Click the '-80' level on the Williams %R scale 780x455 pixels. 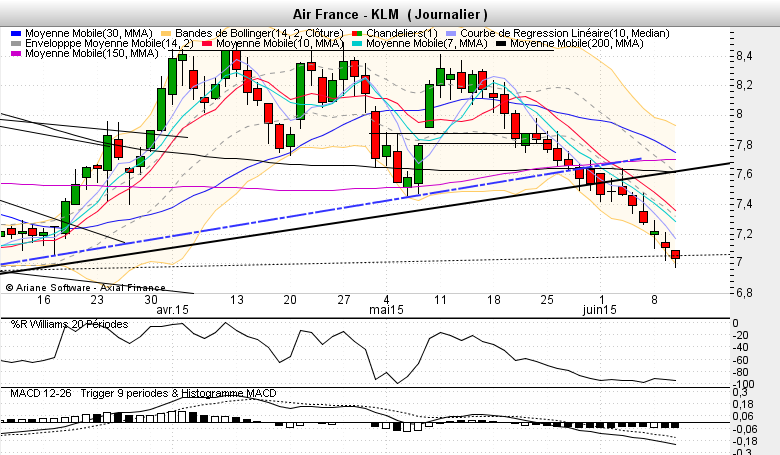tap(740, 372)
